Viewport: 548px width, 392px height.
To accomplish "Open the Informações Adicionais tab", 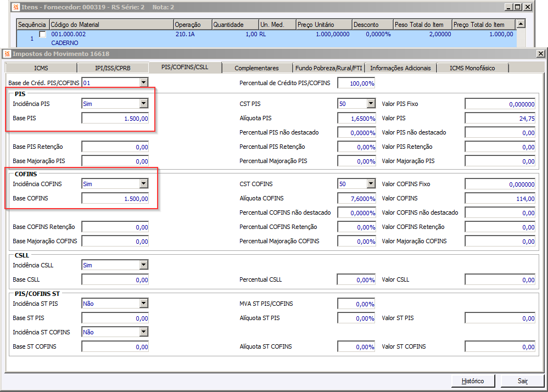I will 400,68.
